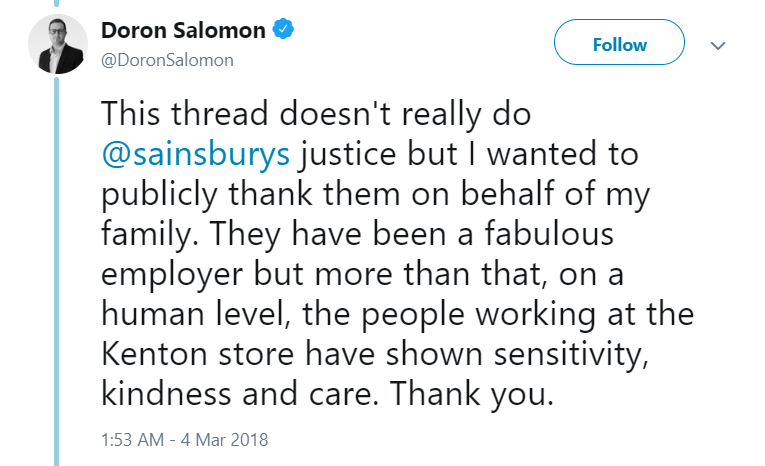Click the Follow button

pyautogui.click(x=619, y=42)
